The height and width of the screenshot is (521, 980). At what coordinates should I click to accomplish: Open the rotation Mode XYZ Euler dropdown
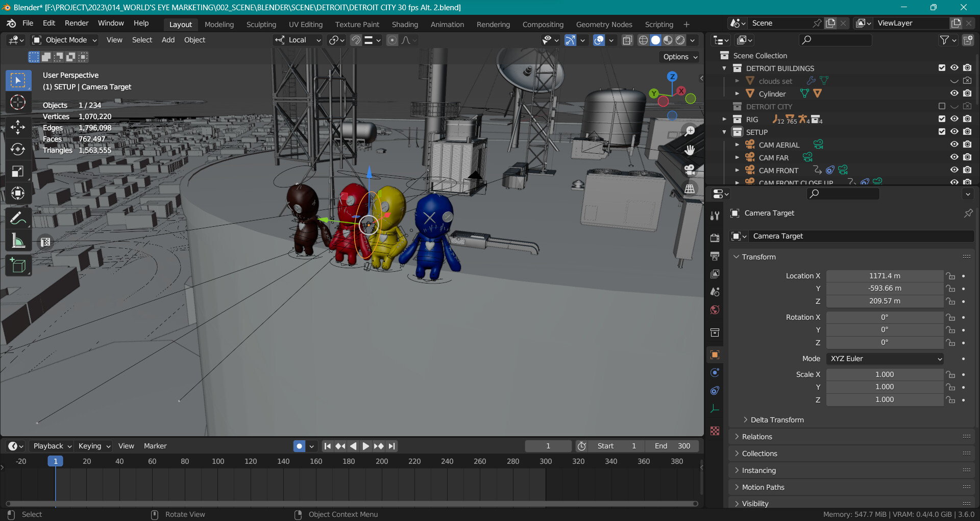pyautogui.click(x=885, y=359)
